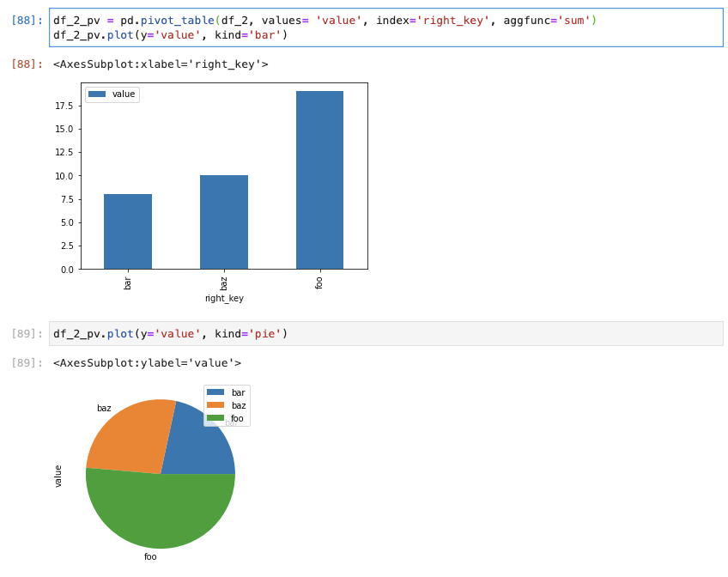Screen dimensions: 728x577
Task: Click the 'foo' x-axis tick label in bar chart
Action: tap(319, 282)
